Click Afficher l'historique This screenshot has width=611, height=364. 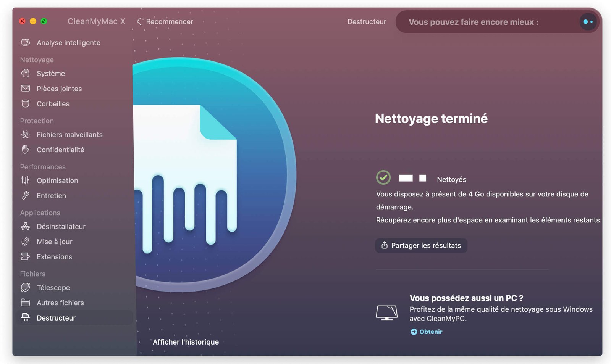tap(186, 342)
